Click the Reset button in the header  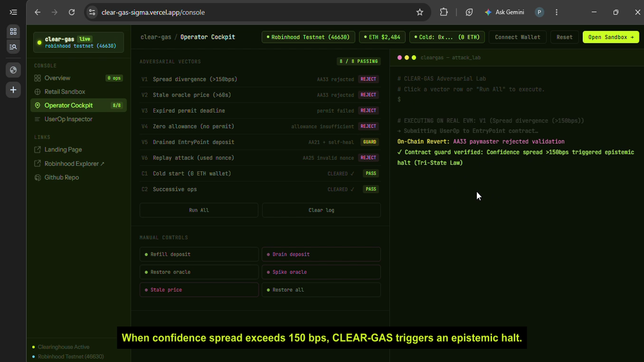tap(565, 37)
